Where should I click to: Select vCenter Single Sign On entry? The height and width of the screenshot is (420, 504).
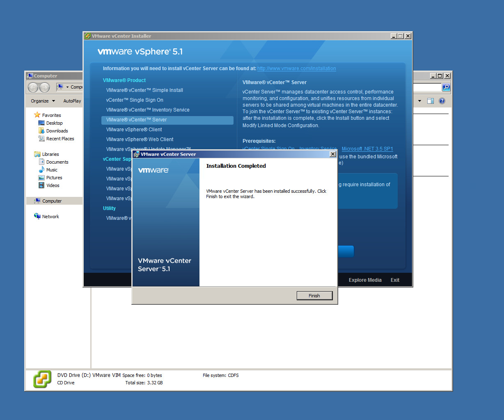pos(135,100)
